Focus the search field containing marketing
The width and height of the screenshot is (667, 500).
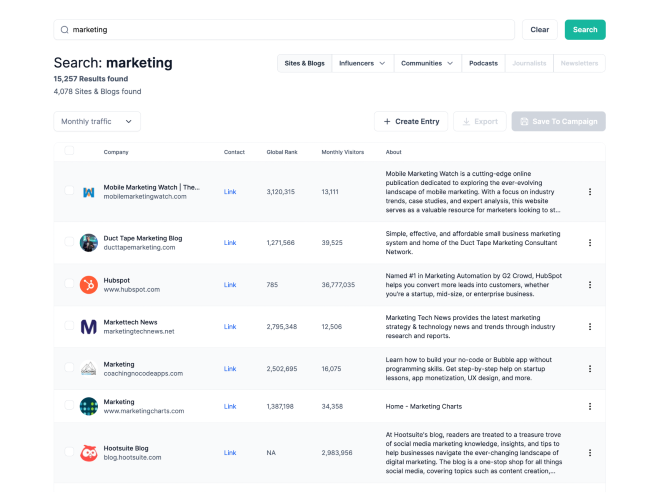click(x=284, y=30)
